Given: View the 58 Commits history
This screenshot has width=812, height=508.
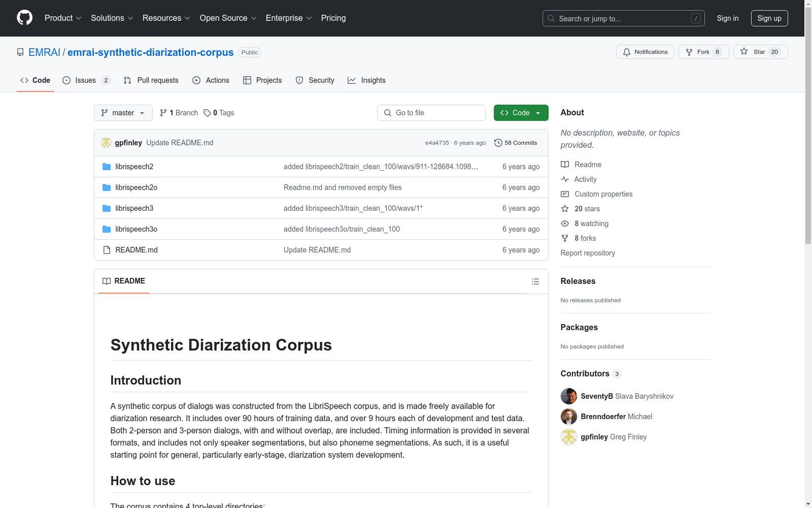Looking at the screenshot, I should point(516,143).
